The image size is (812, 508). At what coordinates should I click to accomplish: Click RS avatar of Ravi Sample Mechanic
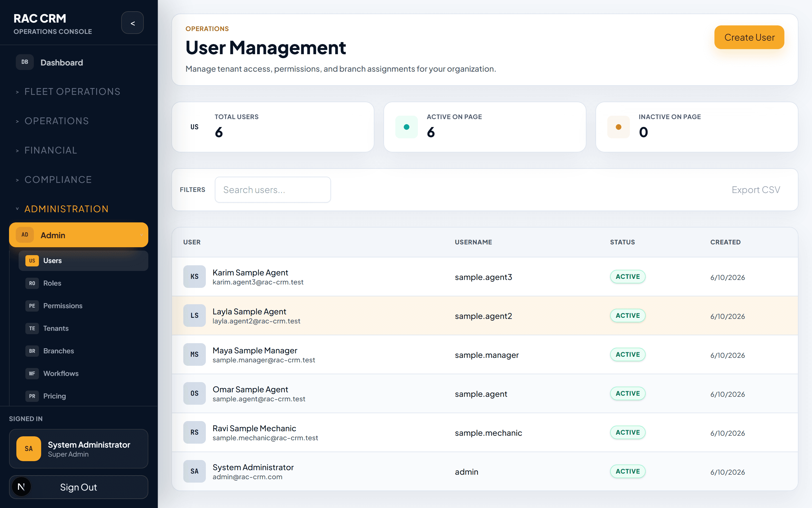click(x=194, y=432)
